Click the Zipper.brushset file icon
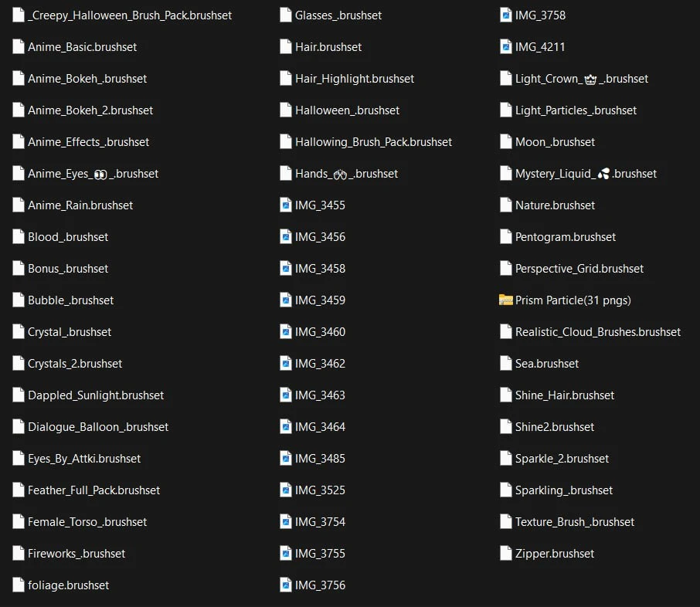Viewport: 700px width, 607px height. 506,554
